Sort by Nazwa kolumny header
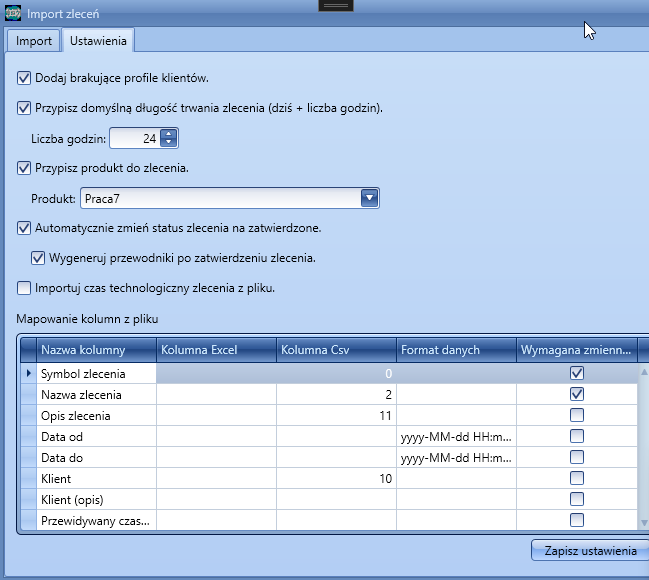Screen dimensions: 649x580 click(x=96, y=350)
